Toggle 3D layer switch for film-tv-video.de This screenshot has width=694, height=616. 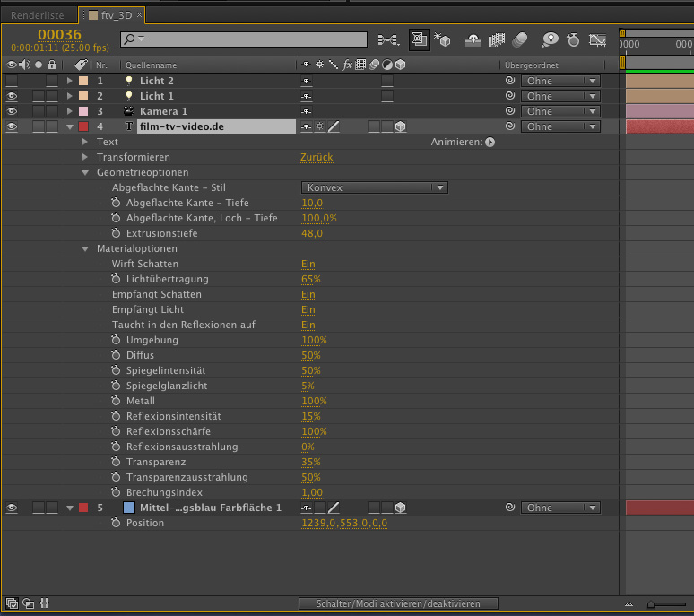pos(400,126)
